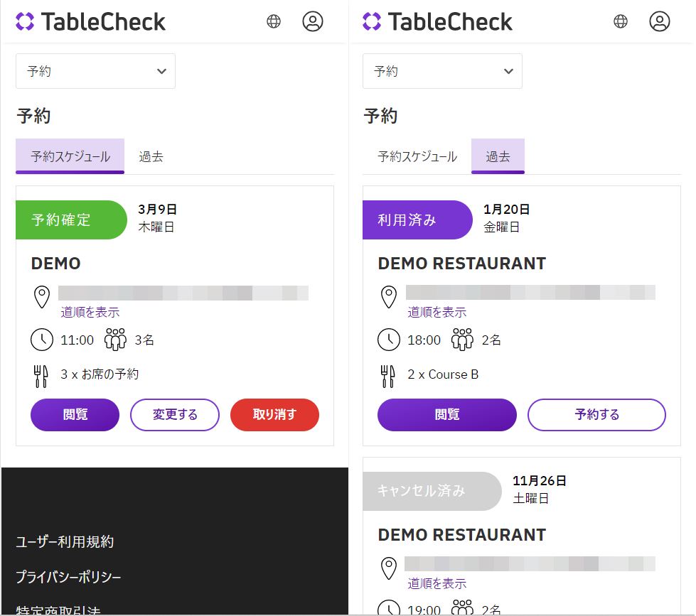Click the map pin icon on the 利用済み card

[388, 296]
